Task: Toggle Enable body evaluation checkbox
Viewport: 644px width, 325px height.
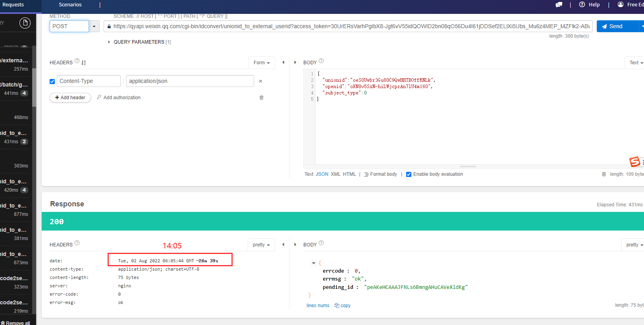Action: point(409,174)
